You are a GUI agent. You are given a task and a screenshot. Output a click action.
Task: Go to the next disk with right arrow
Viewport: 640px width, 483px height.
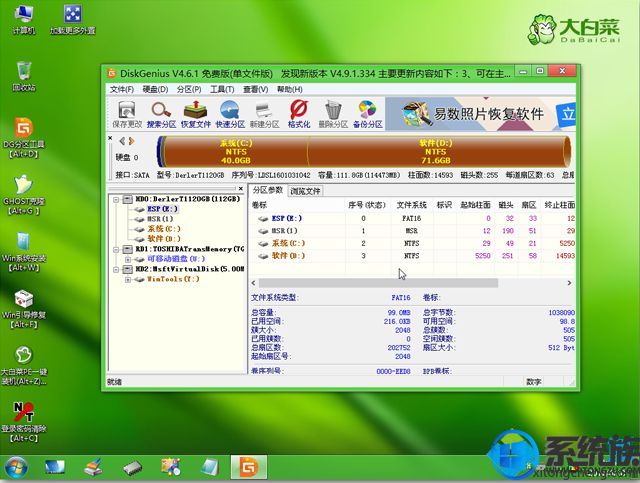coord(131,141)
